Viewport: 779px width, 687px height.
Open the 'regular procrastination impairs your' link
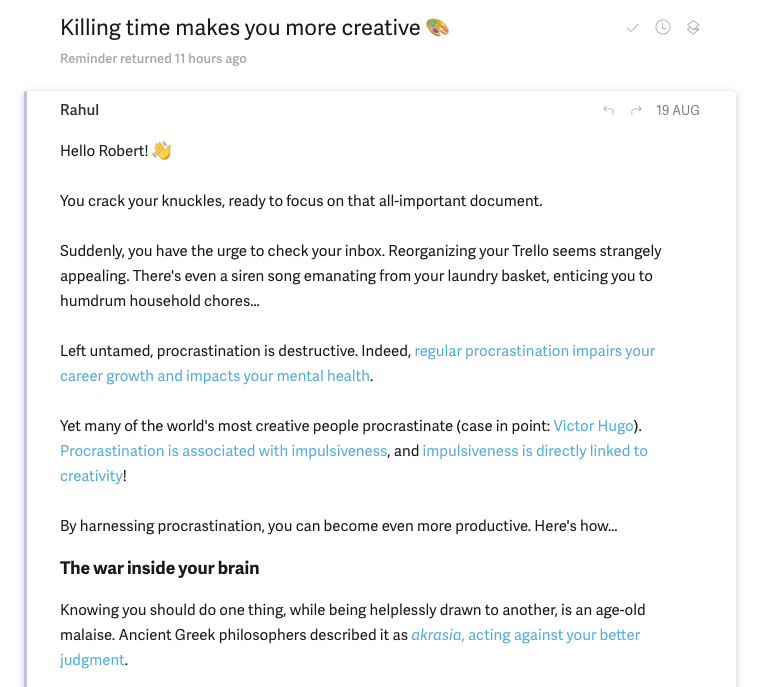(535, 351)
